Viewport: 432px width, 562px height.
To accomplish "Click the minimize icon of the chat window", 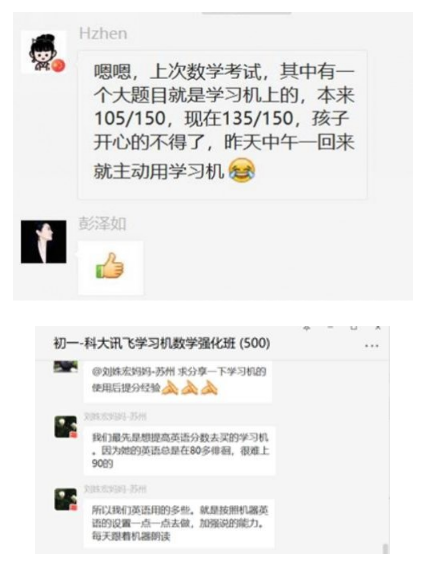I will pyautogui.click(x=330, y=328).
